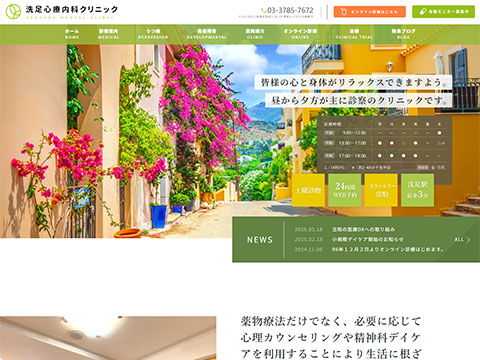Click the chevron arrow next to ALL
The width and height of the screenshot is (480, 360).
(x=469, y=239)
